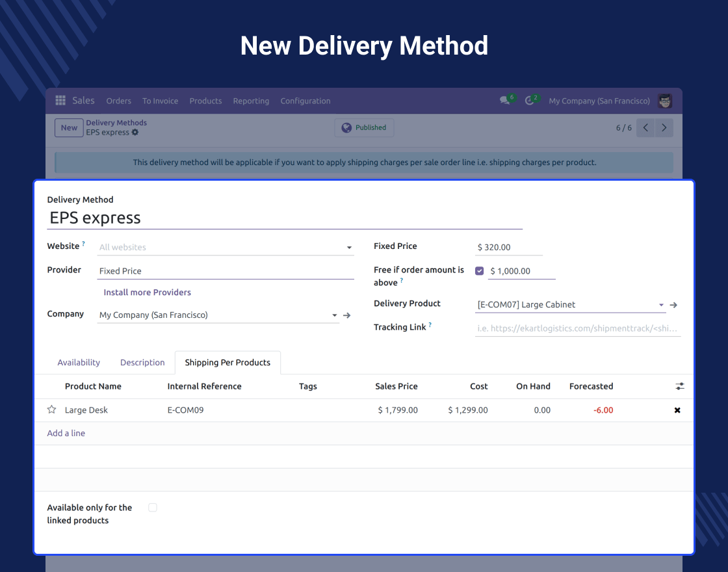The width and height of the screenshot is (728, 572).
Task: Switch company My Company (San Francisco)
Action: (599, 101)
